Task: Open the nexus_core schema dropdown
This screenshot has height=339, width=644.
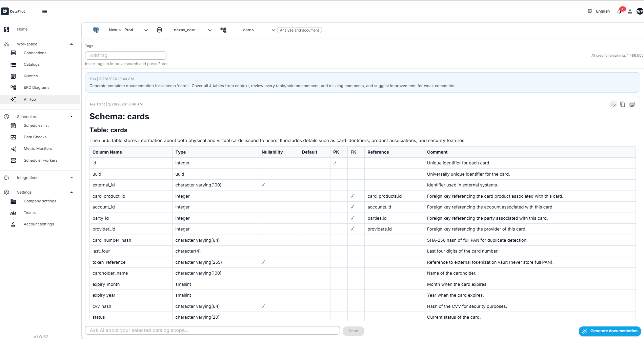Action: tap(209, 30)
